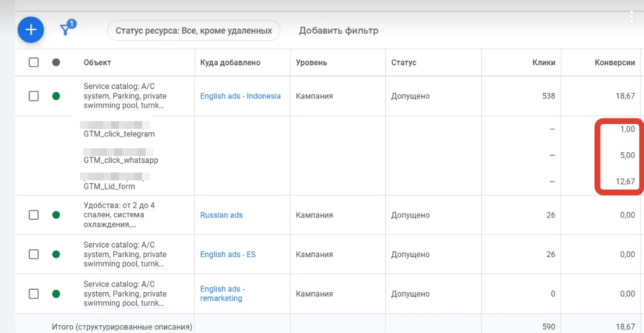This screenshot has width=644, height=333.
Task: Click green status dot for English ads - ES
Action: pyautogui.click(x=56, y=254)
